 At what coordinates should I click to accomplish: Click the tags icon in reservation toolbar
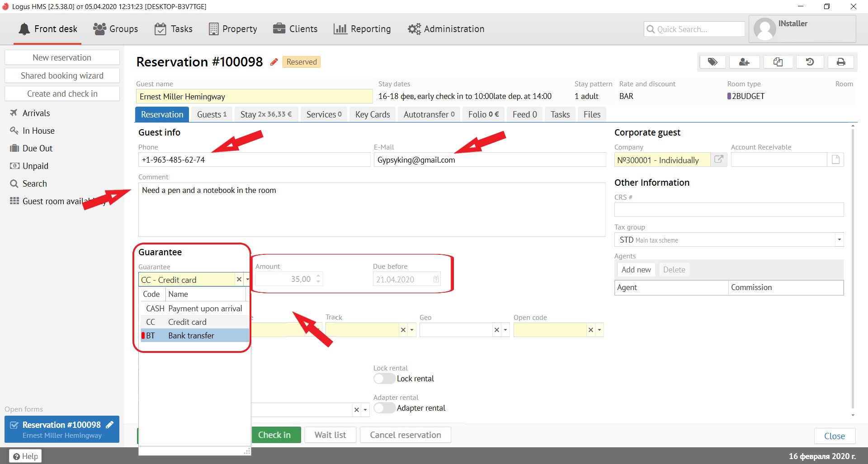(x=712, y=62)
